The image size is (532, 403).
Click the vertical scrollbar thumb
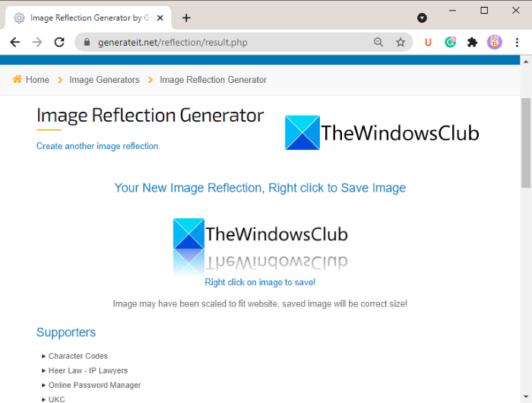(526, 143)
